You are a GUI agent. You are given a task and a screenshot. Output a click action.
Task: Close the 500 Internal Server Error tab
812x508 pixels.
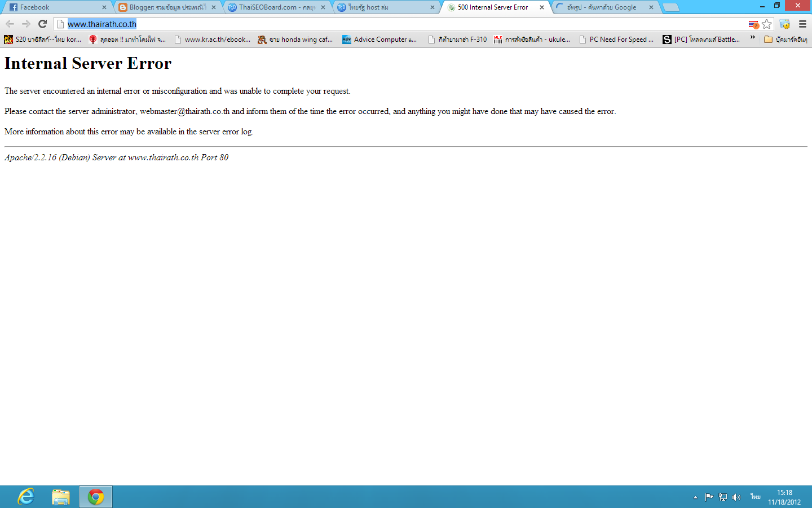tap(542, 7)
